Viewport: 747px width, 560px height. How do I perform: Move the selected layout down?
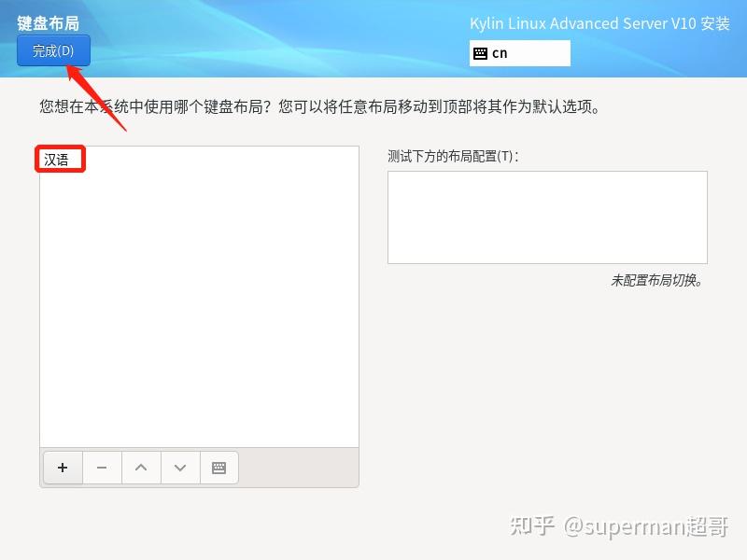pyautogui.click(x=180, y=468)
